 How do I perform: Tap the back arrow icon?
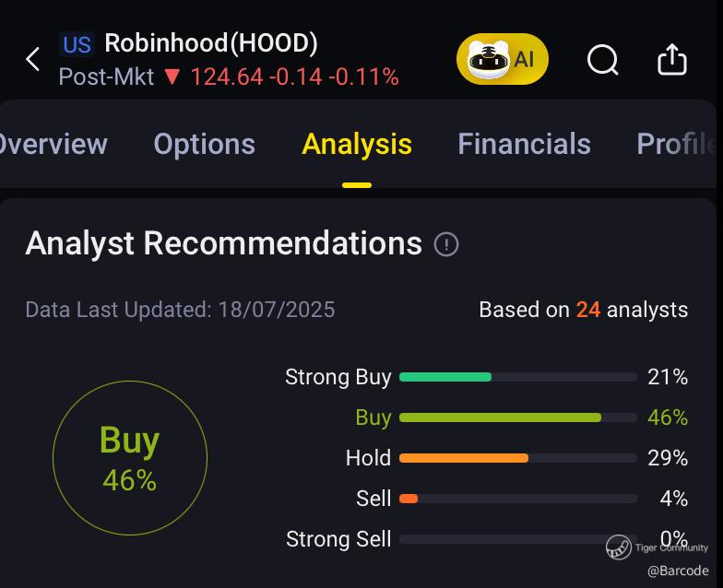(33, 60)
